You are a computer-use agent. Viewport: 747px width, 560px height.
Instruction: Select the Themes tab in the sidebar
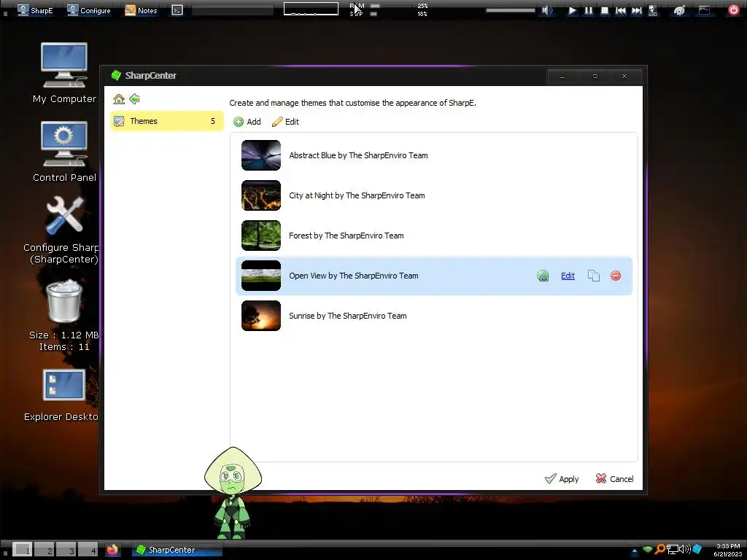coord(167,121)
